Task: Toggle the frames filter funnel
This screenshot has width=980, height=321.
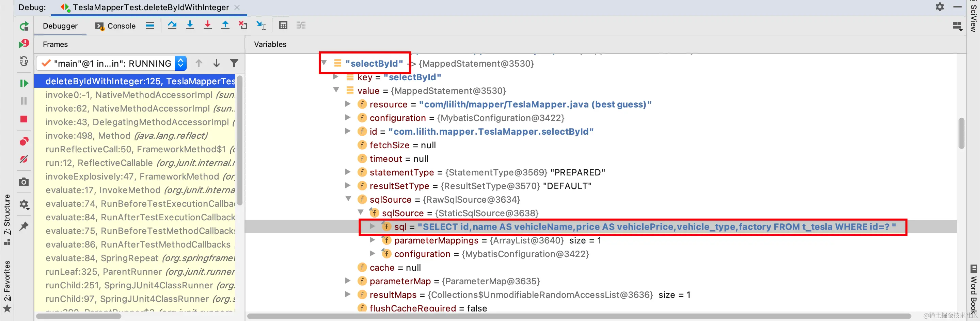Action: 234,64
